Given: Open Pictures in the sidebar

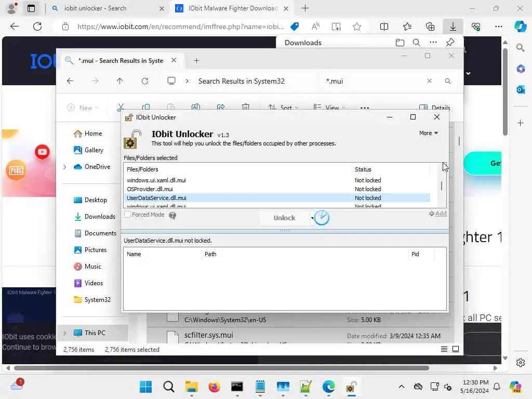Looking at the screenshot, I should [90, 250].
